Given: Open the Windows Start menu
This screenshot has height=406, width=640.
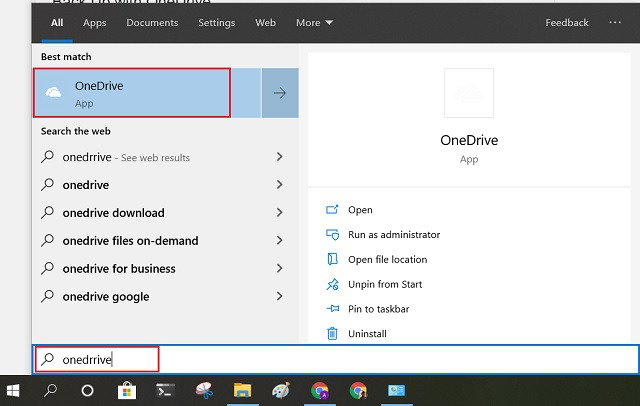Looking at the screenshot, I should 13,391.
